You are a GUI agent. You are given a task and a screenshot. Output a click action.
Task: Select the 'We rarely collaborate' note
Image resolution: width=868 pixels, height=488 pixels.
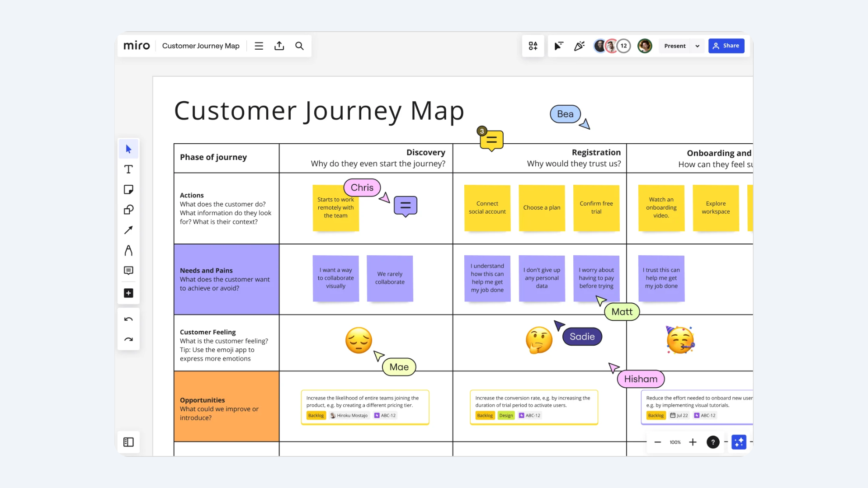390,278
